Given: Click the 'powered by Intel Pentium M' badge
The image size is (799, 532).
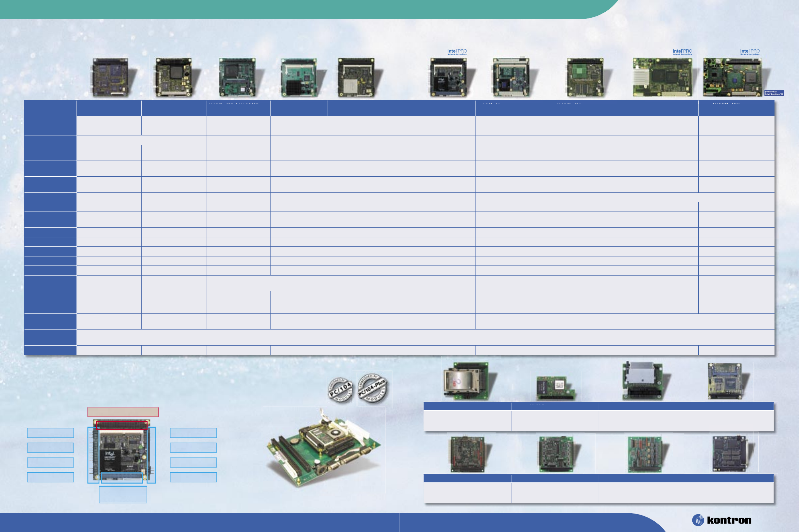Looking at the screenshot, I should [x=774, y=93].
